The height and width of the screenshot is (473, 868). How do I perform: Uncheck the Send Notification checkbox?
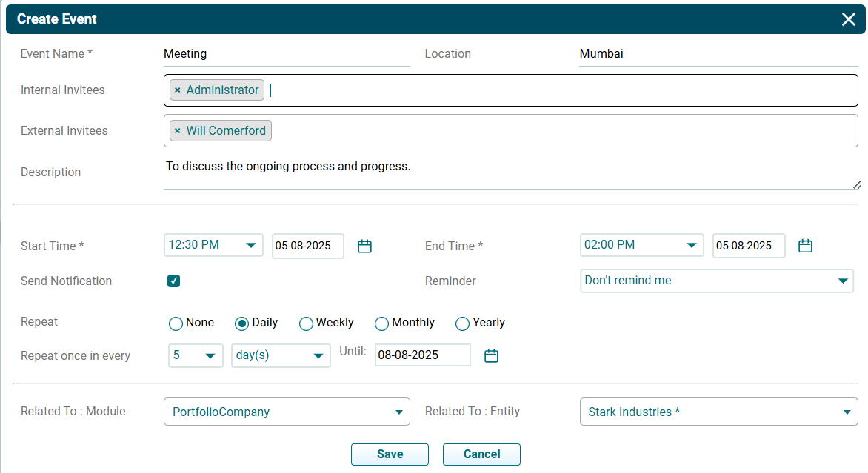coord(173,281)
